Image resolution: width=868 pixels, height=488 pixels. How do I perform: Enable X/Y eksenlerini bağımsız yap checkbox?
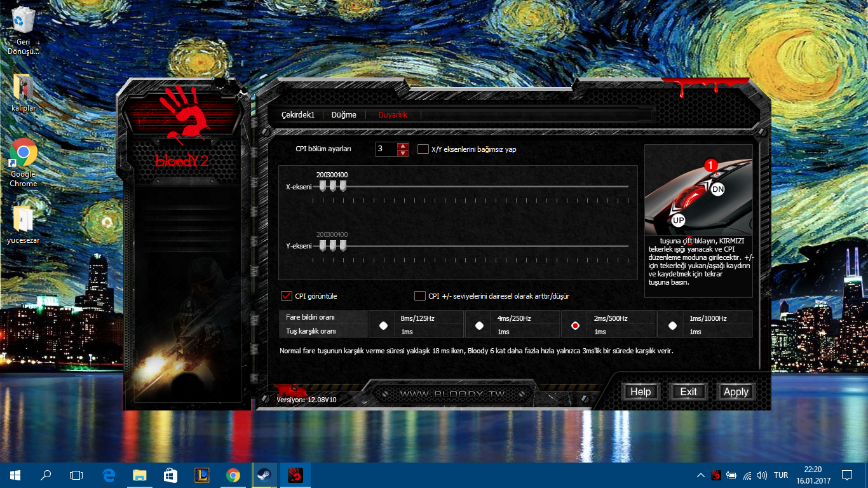click(423, 149)
